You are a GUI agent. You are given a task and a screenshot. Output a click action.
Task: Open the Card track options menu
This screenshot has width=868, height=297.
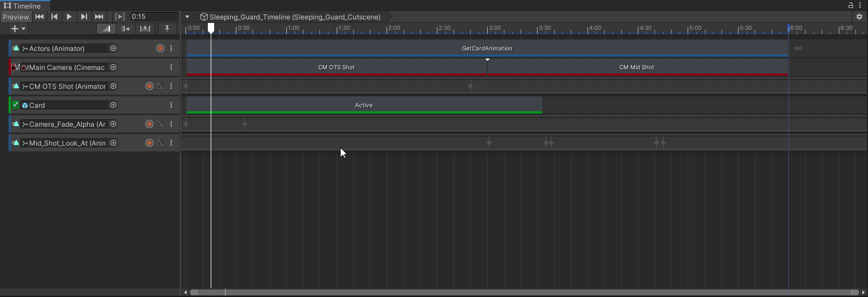pos(171,105)
